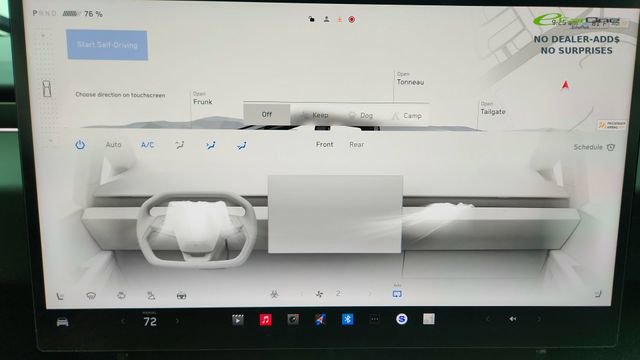This screenshot has width=640, height=360.
Task: Tap the battery 76 % indicator
Action: [82, 14]
